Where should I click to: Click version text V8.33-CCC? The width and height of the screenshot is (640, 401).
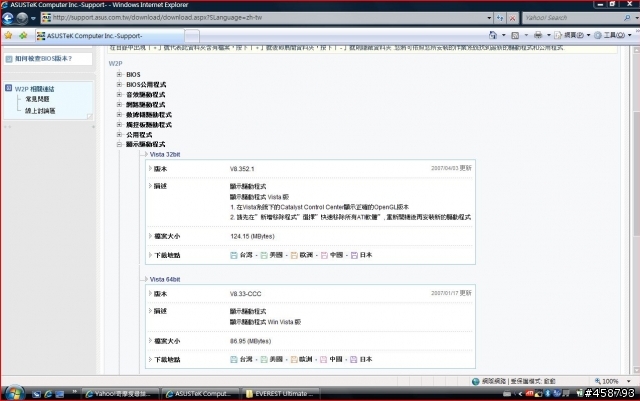tap(245, 294)
